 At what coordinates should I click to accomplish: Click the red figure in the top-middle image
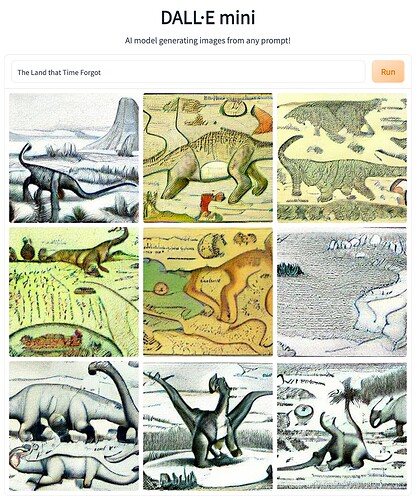click(x=207, y=204)
